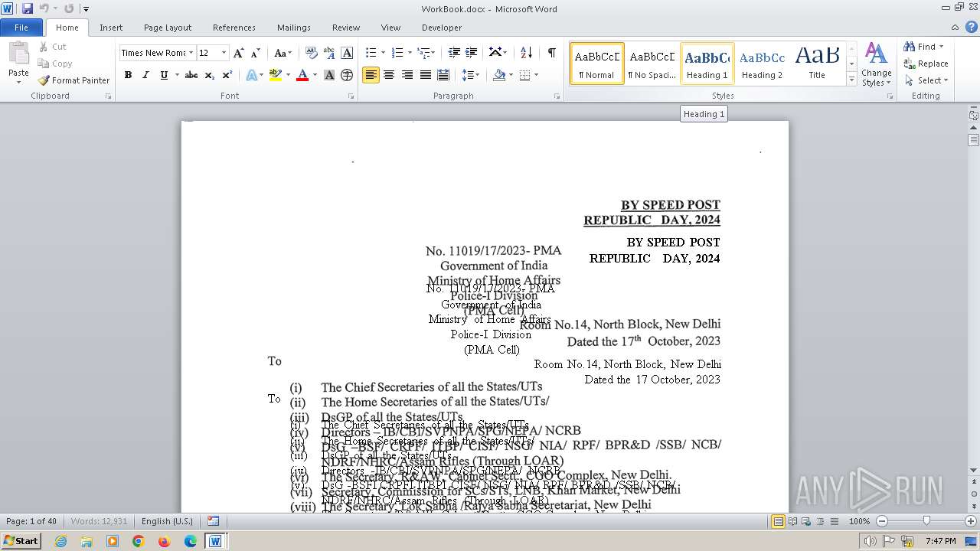
Task: Open the font size dropdown
Action: (224, 53)
